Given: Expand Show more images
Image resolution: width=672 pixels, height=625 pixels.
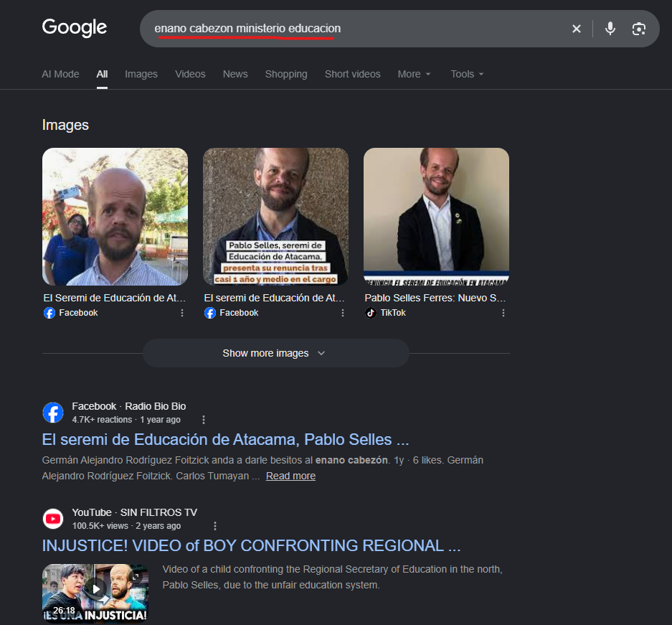Looking at the screenshot, I should pyautogui.click(x=275, y=353).
